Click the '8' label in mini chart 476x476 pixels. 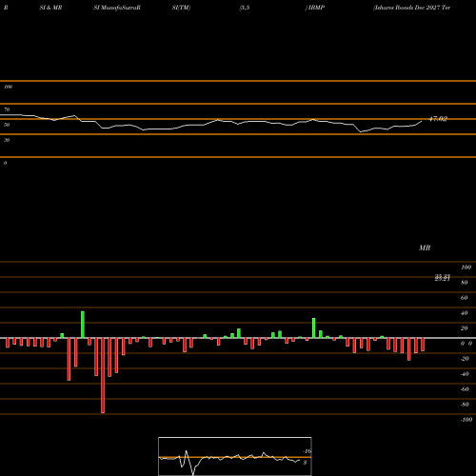pos(305,463)
